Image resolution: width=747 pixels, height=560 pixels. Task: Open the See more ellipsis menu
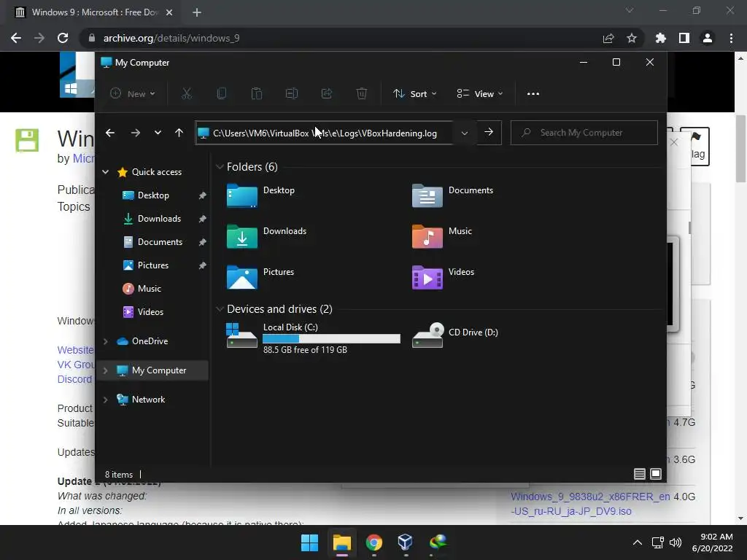[x=533, y=94]
